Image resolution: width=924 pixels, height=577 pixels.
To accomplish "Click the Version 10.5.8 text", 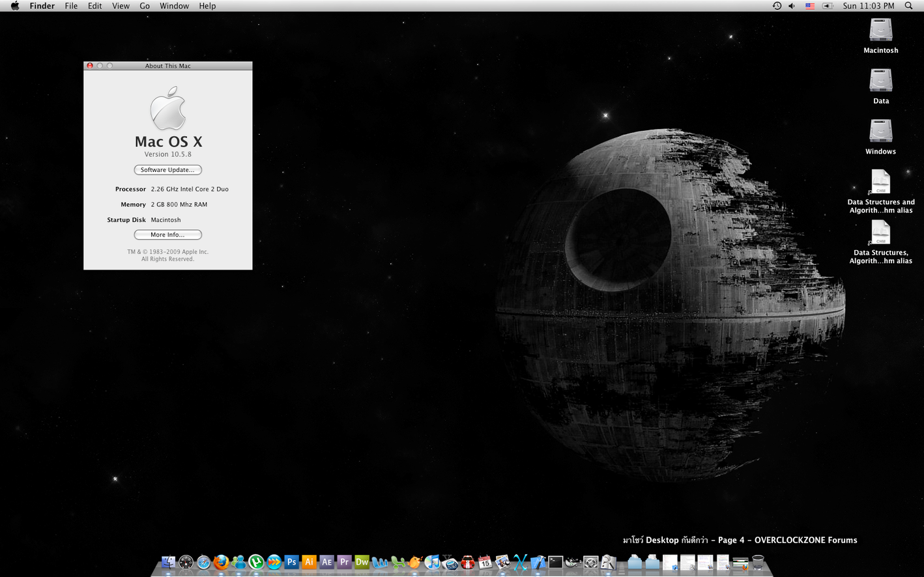I will point(167,154).
